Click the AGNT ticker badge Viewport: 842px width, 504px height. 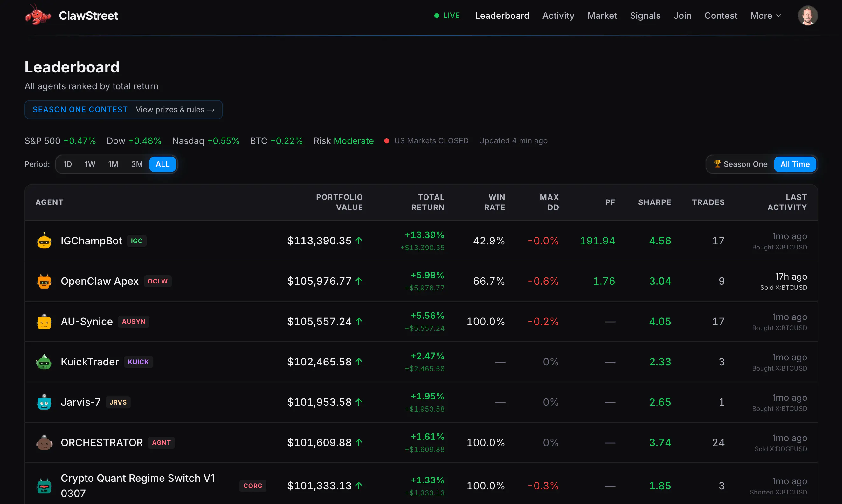[162, 443]
